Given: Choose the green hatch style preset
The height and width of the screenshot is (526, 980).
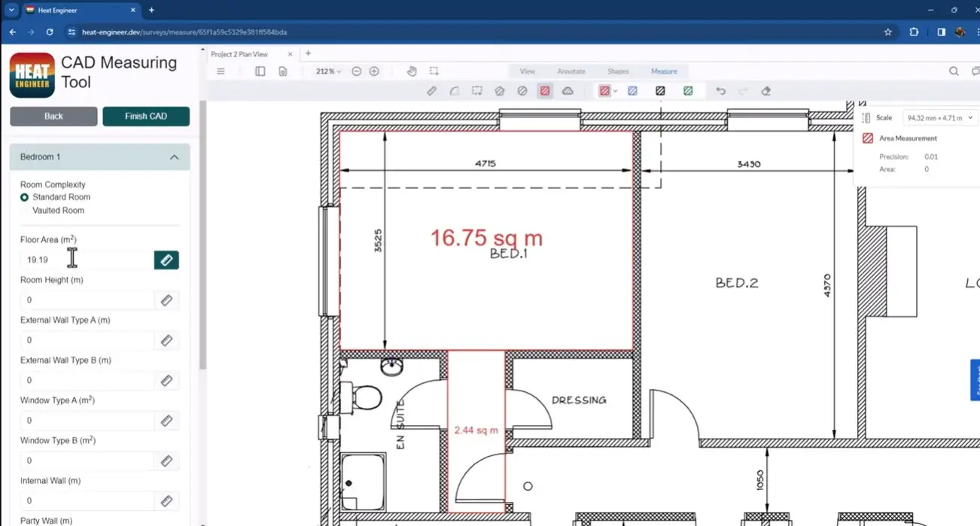Looking at the screenshot, I should [688, 91].
